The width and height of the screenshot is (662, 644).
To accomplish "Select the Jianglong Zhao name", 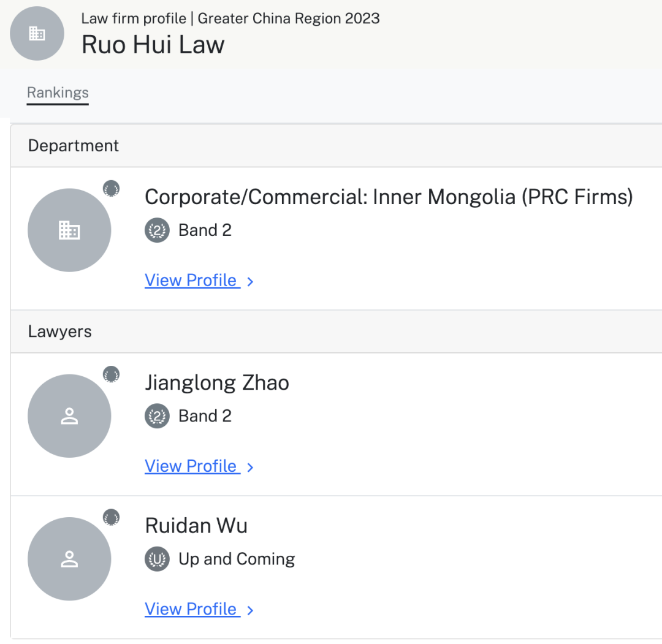I will click(217, 383).
